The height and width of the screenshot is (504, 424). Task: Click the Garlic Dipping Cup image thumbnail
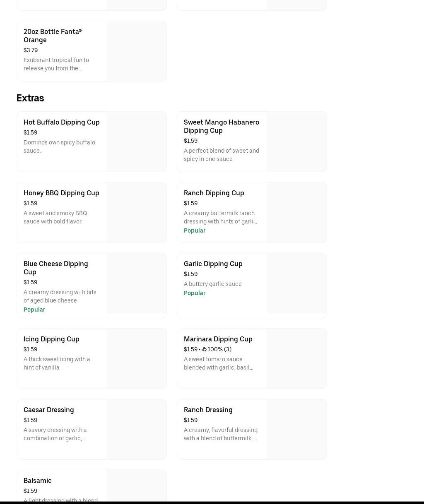pyautogui.click(x=296, y=283)
